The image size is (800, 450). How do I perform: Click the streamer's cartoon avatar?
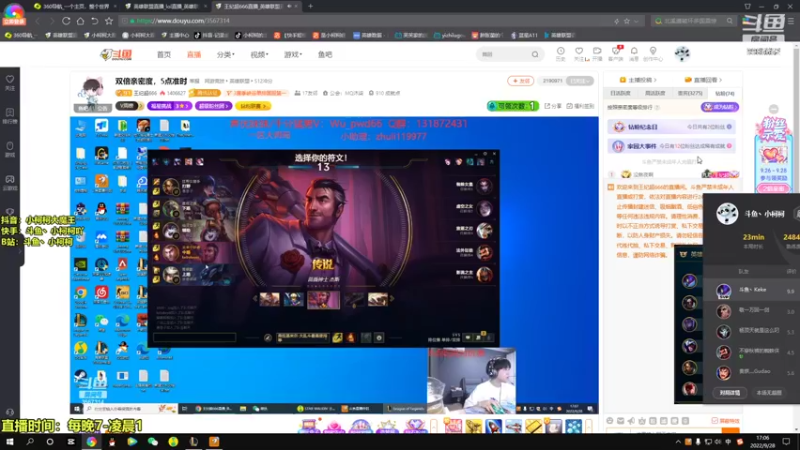click(x=92, y=92)
